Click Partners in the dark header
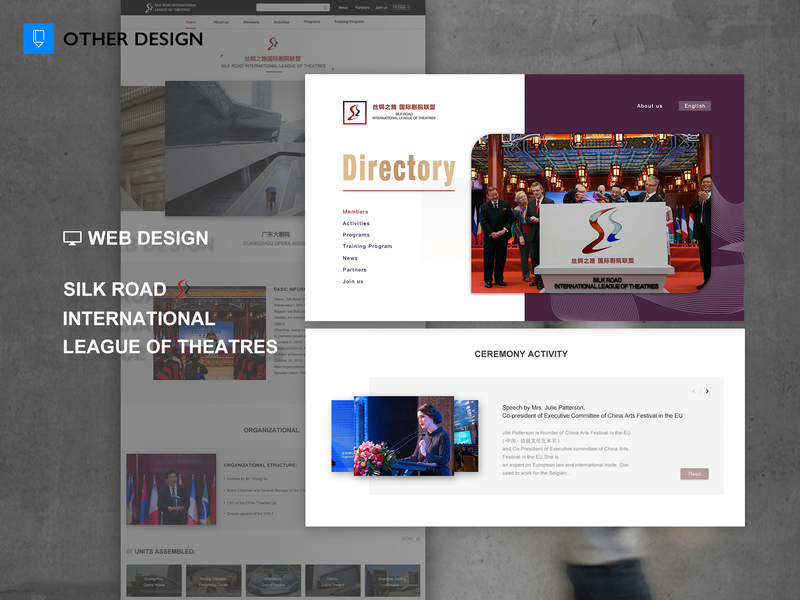This screenshot has height=600, width=800. [362, 8]
